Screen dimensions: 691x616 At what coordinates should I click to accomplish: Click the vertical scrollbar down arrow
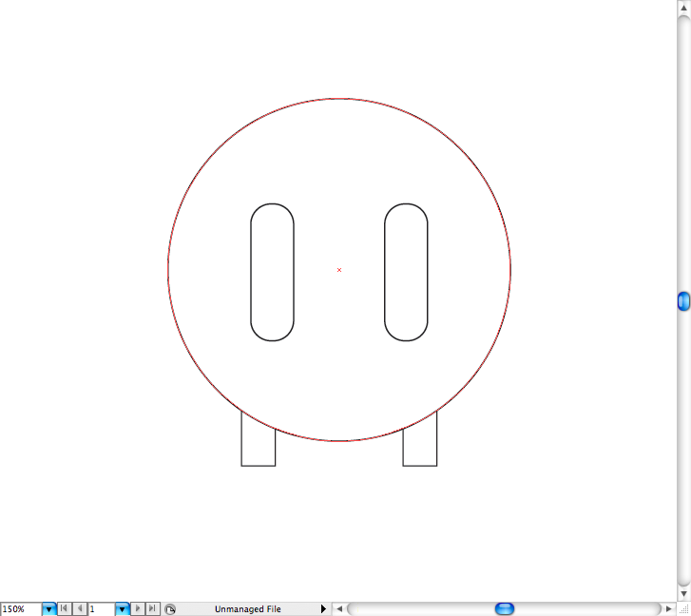tap(683, 593)
